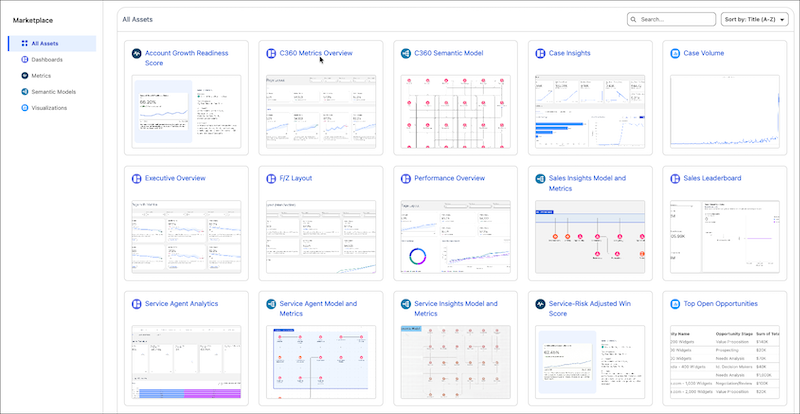The image size is (800, 414).
Task: Click the Case Insights preview thumbnail
Action: [x=590, y=112]
